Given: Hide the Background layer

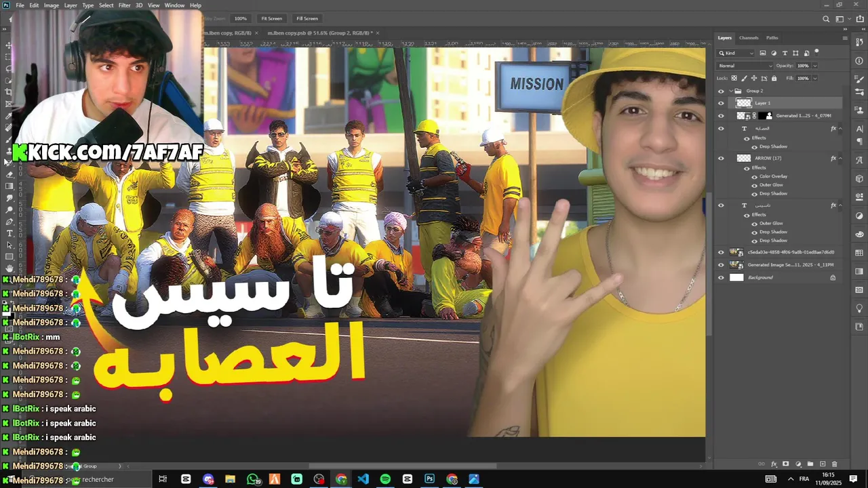Looking at the screenshot, I should (721, 277).
